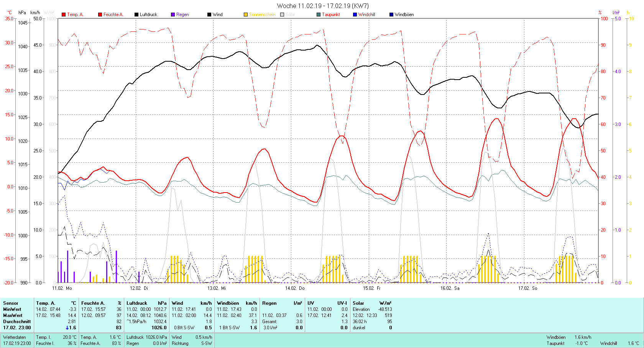Click the average air pressure value '1032.4'
This screenshot has width=644, height=348.
(x=160, y=322)
